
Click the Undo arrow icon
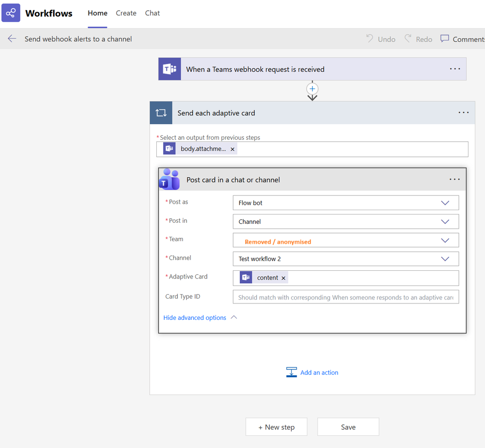369,38
